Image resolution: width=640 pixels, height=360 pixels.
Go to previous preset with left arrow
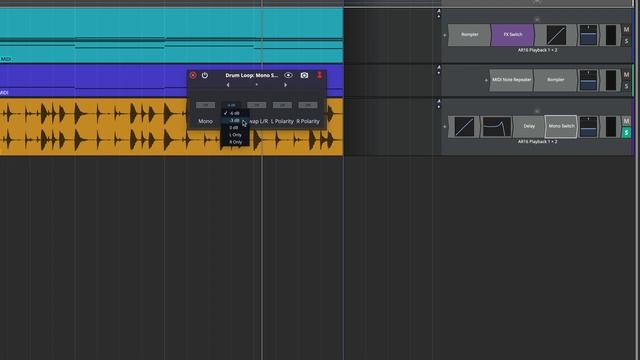pyautogui.click(x=228, y=85)
